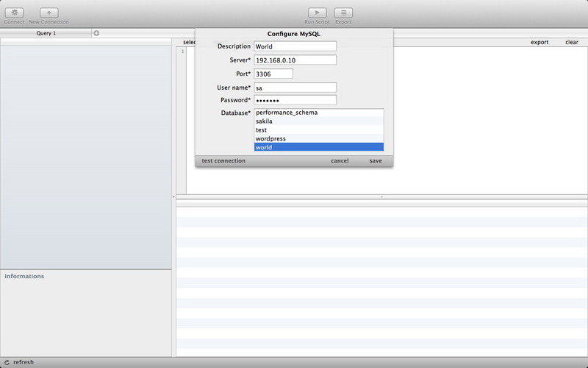This screenshot has height=368, width=588.
Task: Click the Password field
Action: point(295,100)
